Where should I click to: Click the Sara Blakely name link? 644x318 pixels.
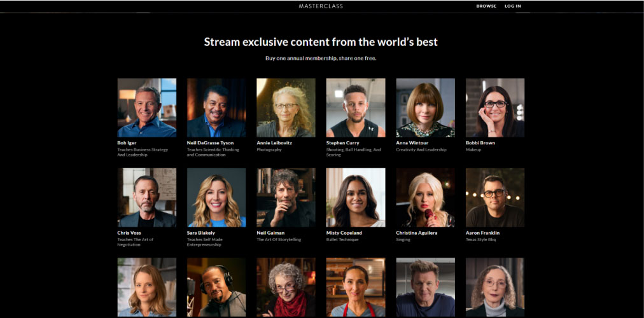pos(201,233)
